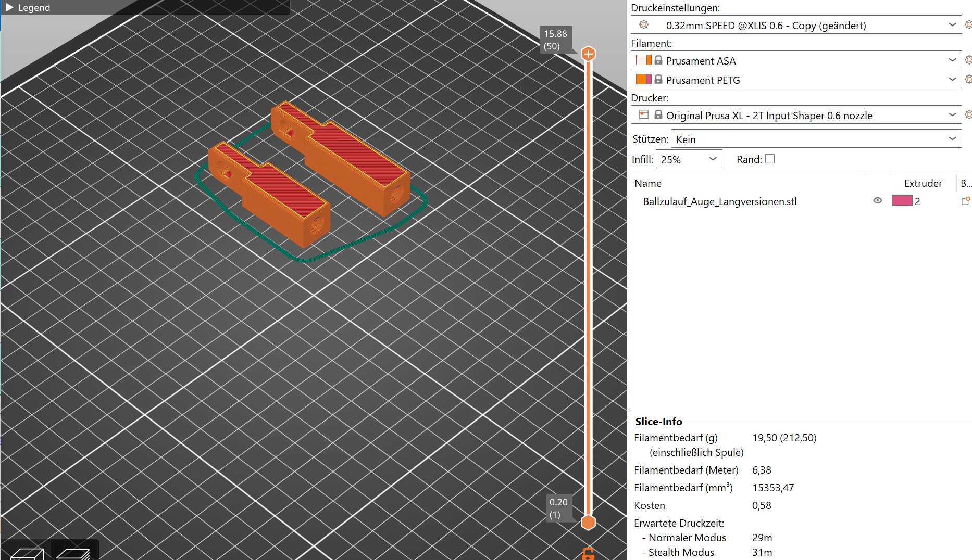Edit Prusament PETG preset via side gear
972x560 pixels.
pyautogui.click(x=968, y=80)
